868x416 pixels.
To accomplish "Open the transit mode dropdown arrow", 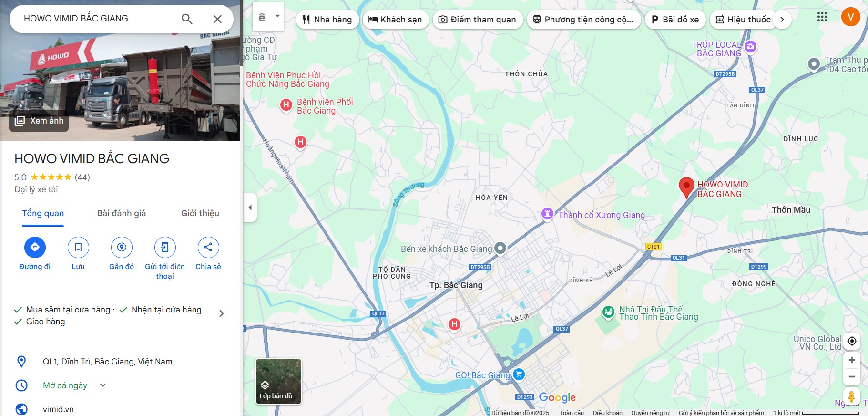I will 277,16.
